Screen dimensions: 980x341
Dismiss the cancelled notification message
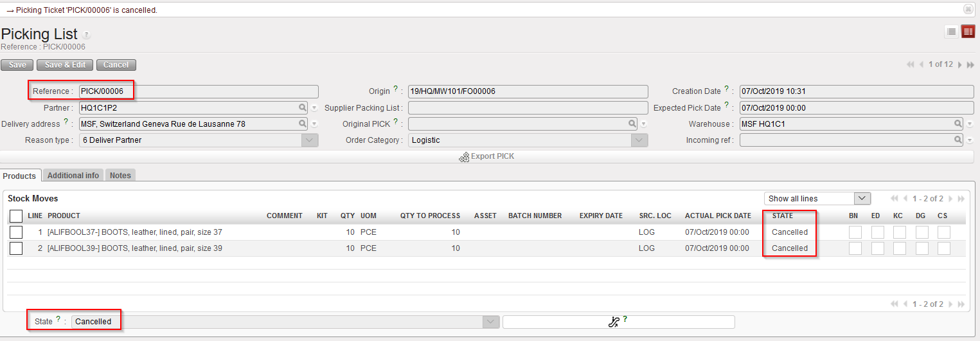pos(968,9)
